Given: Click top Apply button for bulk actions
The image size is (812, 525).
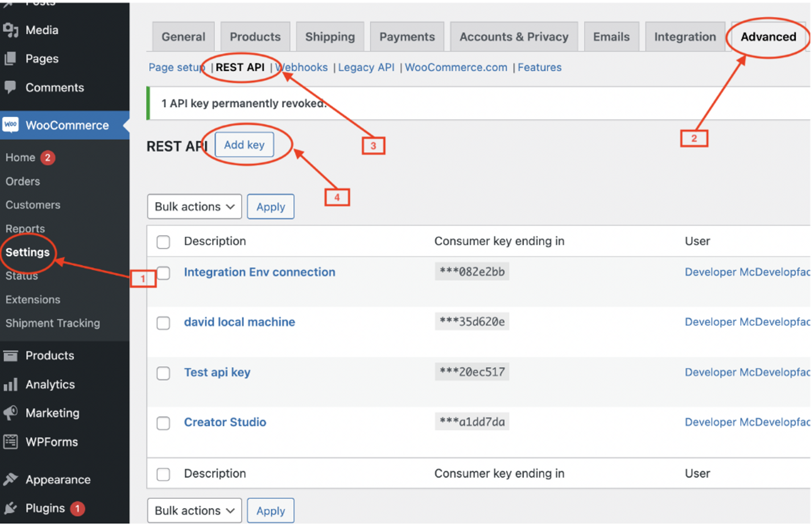Looking at the screenshot, I should tap(270, 206).
